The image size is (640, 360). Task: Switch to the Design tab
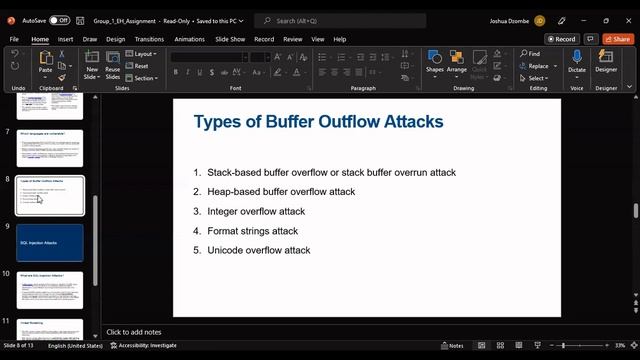[x=116, y=39]
